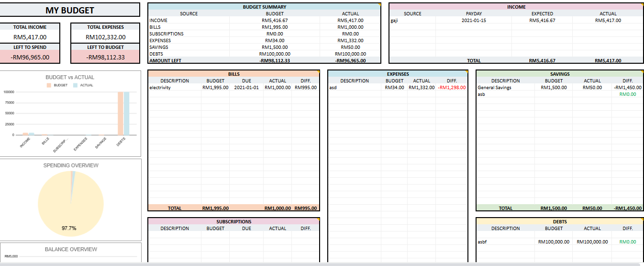This screenshot has height=266, width=644.
Task: Click the horizontal scrollbar at the bottom
Action: click(x=320, y=264)
